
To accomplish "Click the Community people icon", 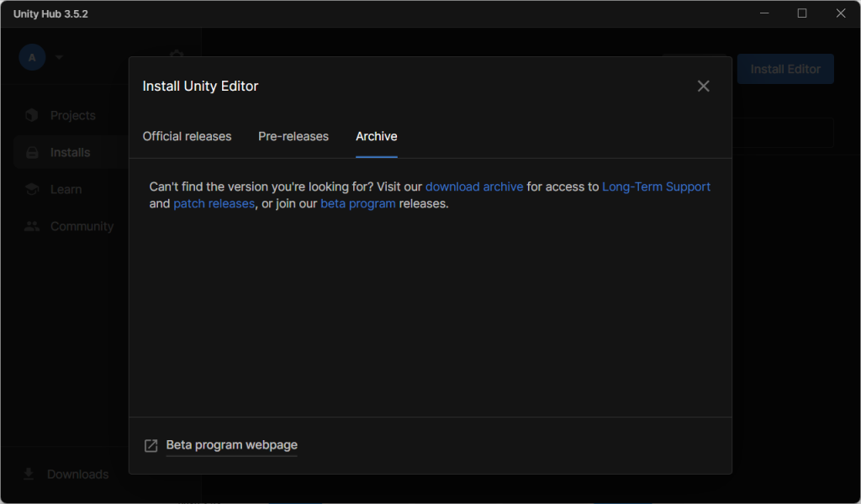I will pos(32,227).
